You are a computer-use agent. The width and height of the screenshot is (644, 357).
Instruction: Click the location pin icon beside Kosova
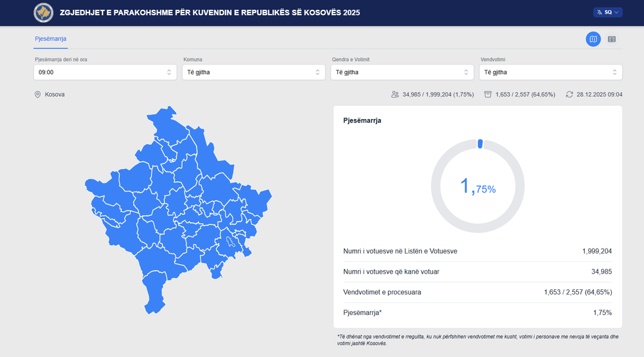click(38, 95)
